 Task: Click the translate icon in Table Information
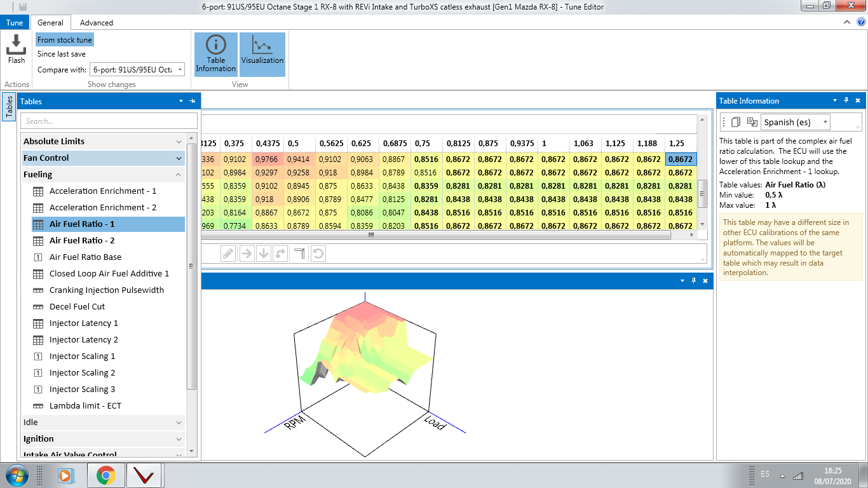tap(752, 122)
